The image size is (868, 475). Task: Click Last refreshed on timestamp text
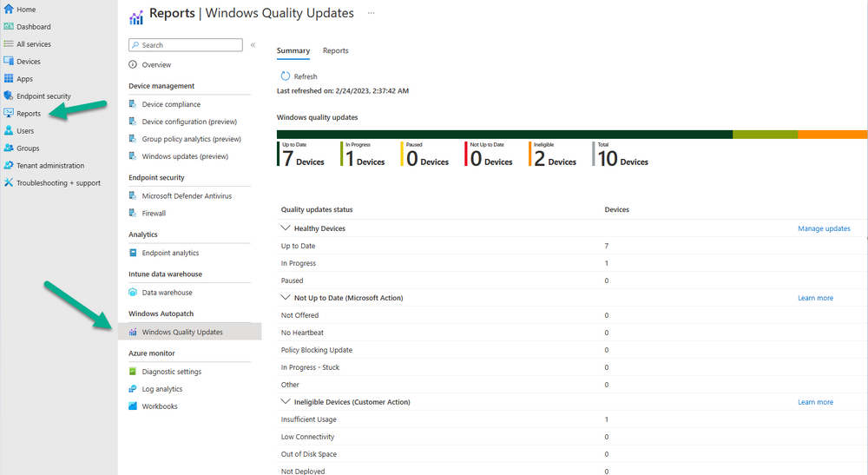(343, 91)
